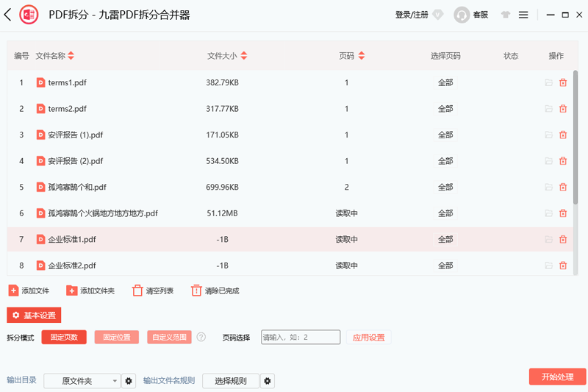Select 全部 pages for terms1.pdf
This screenshot has height=392, width=588.
(445, 82)
